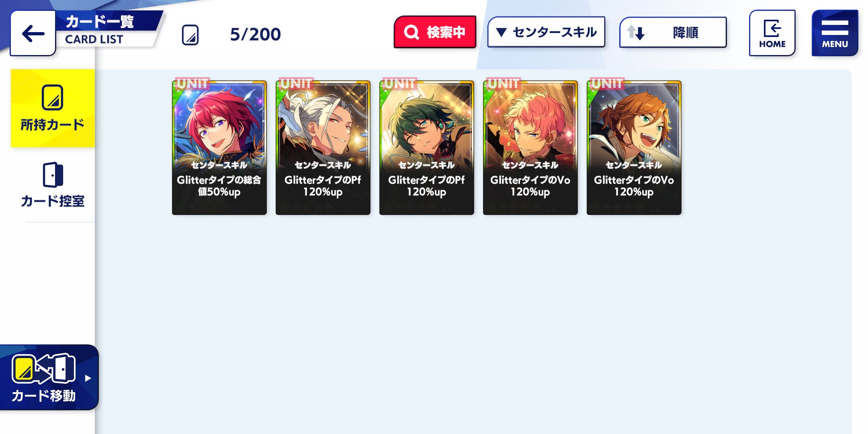This screenshot has height=434, width=868.
Task: Switch to the カード控室 tab
Action: (53, 185)
